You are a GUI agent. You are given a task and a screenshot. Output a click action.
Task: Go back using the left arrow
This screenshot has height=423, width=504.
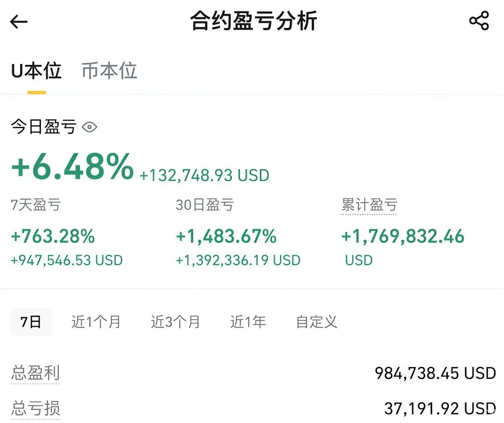[x=19, y=22]
